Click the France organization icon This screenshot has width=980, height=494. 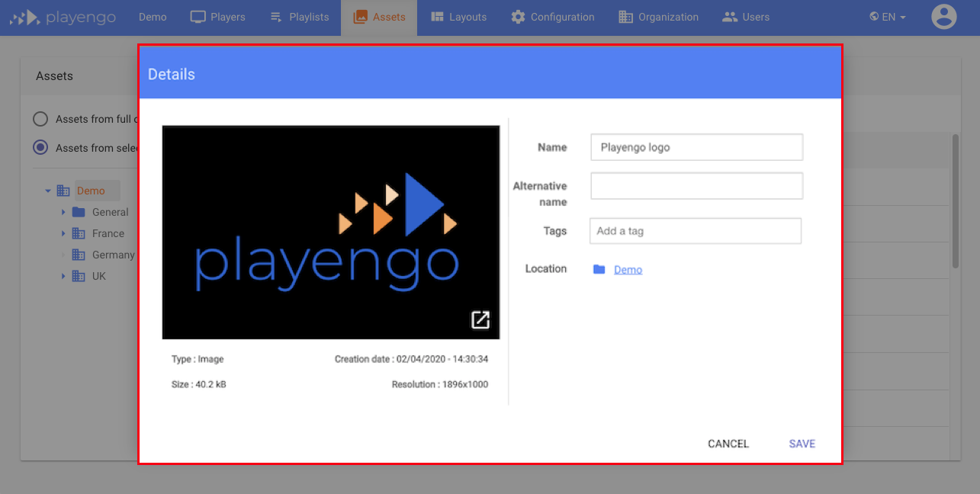tap(79, 233)
